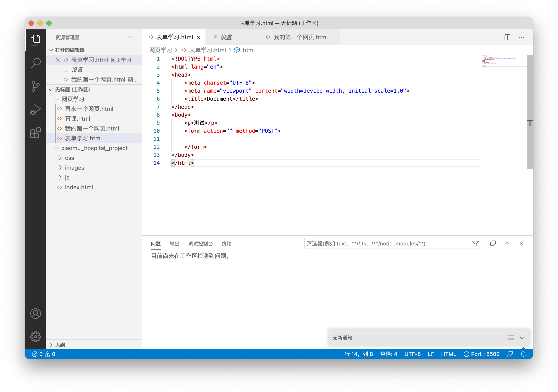This screenshot has height=392, width=558.
Task: Click line number 11 in the gutter
Action: (157, 139)
